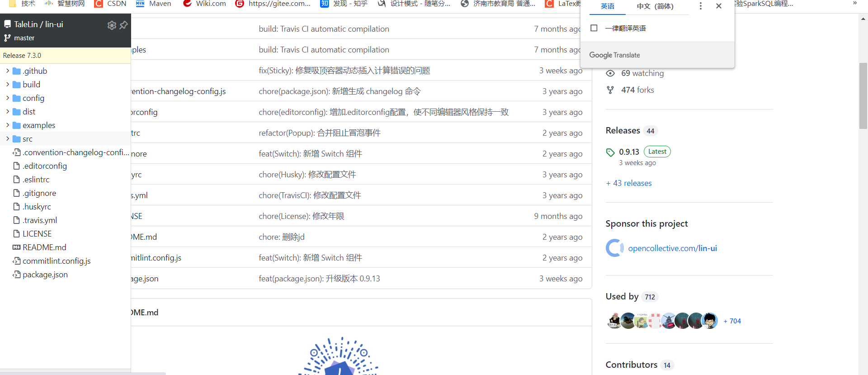This screenshot has width=868, height=375.
Task: Click the master branch icon in sidebar
Action: [7, 38]
